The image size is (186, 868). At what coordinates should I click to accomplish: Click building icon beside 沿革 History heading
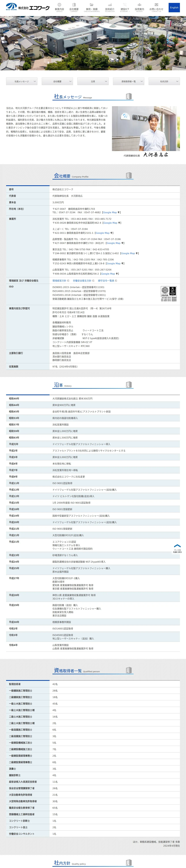(x=129, y=385)
